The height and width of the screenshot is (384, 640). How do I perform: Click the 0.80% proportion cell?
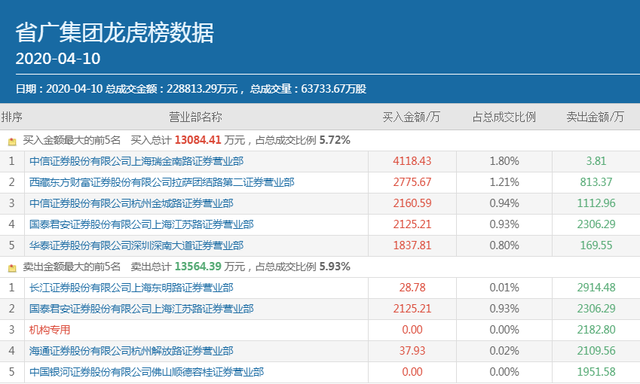pos(504,245)
